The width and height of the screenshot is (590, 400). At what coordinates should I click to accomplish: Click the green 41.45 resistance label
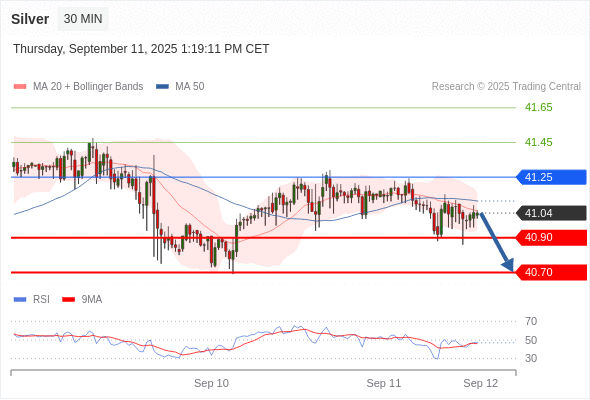539,142
